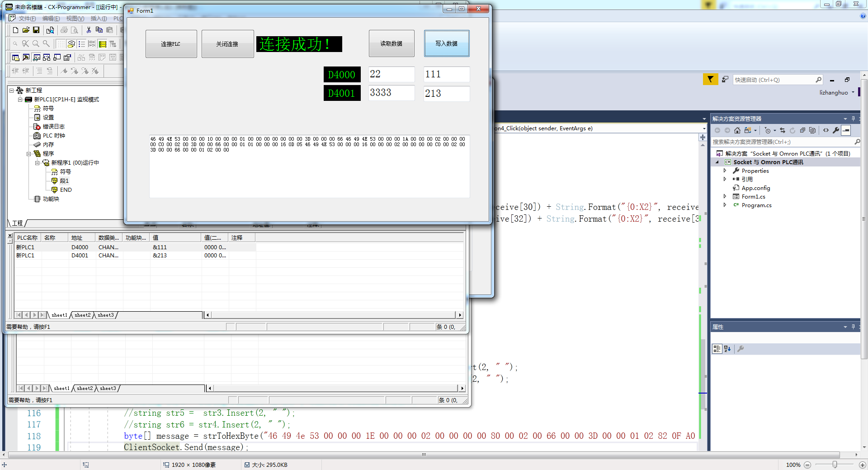Toggle the preview selected items icon in Solution Explorer

click(x=846, y=130)
